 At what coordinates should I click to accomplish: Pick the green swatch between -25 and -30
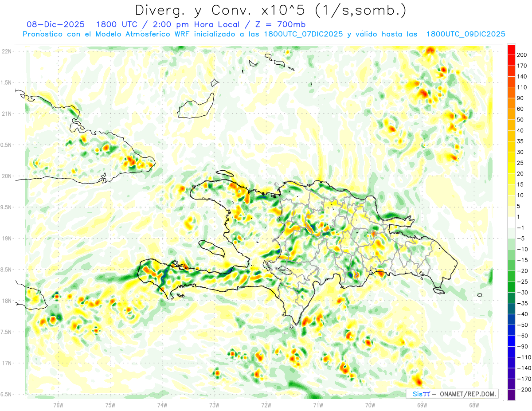511,287
